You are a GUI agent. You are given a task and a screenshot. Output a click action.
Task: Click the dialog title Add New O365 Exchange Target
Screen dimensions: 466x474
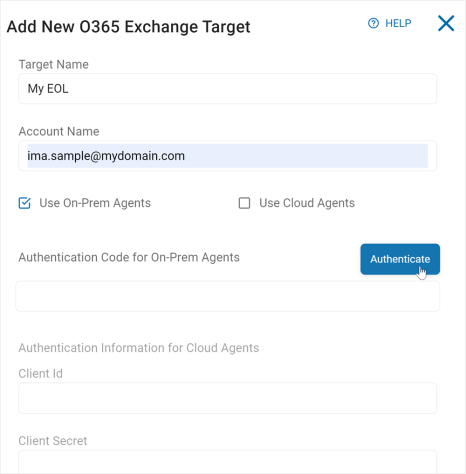coord(128,27)
